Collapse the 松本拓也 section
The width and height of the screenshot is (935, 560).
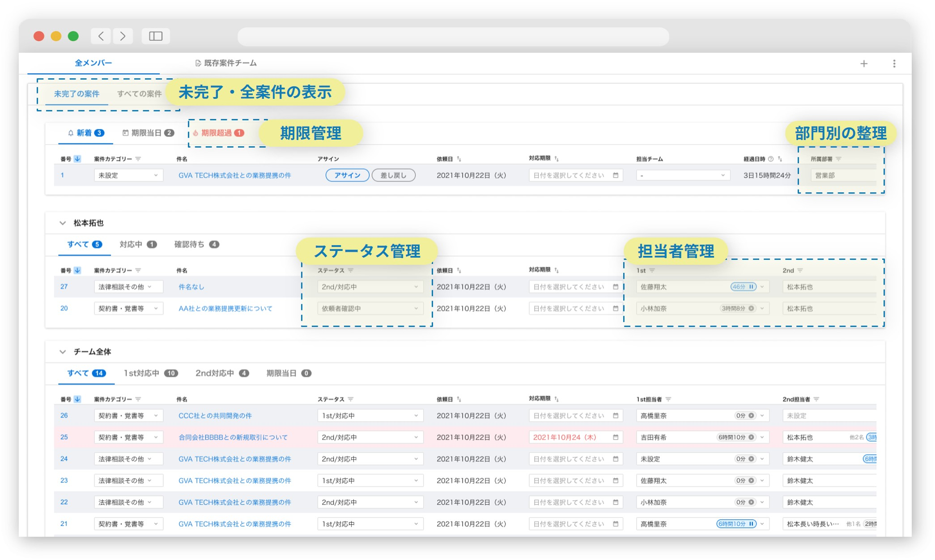coord(63,223)
